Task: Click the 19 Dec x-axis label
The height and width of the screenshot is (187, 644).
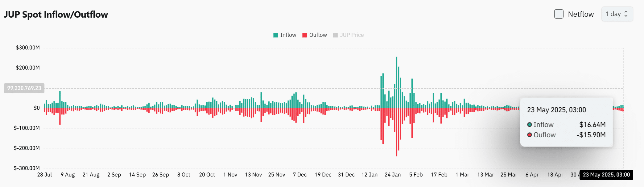Action: pyautogui.click(x=323, y=175)
